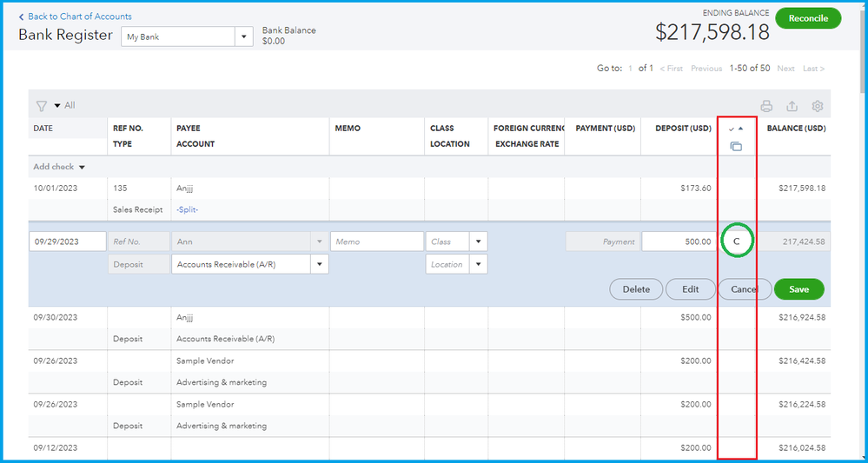868x463 pixels.
Task: Click the Memo input field
Action: coord(375,241)
